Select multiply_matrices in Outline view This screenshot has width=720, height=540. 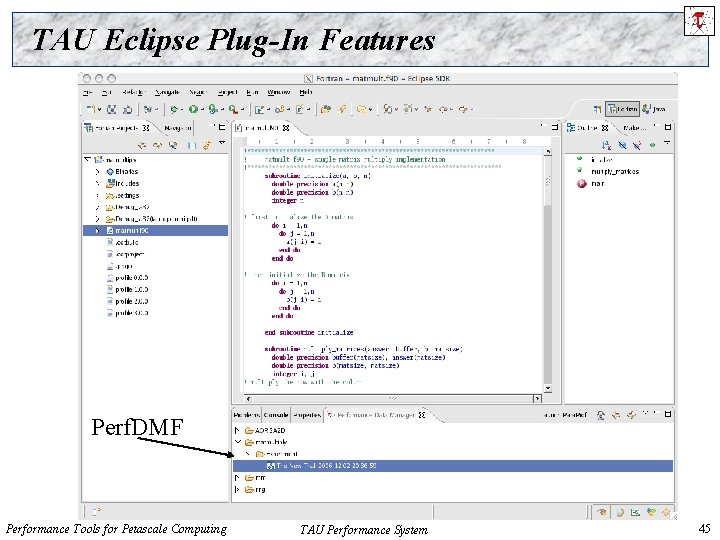(x=608, y=171)
